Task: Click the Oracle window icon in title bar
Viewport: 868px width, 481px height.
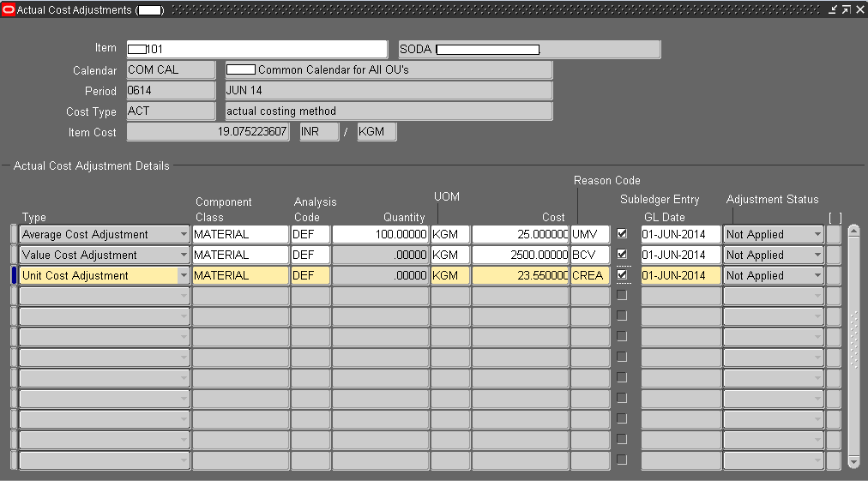Action: pos(9,9)
